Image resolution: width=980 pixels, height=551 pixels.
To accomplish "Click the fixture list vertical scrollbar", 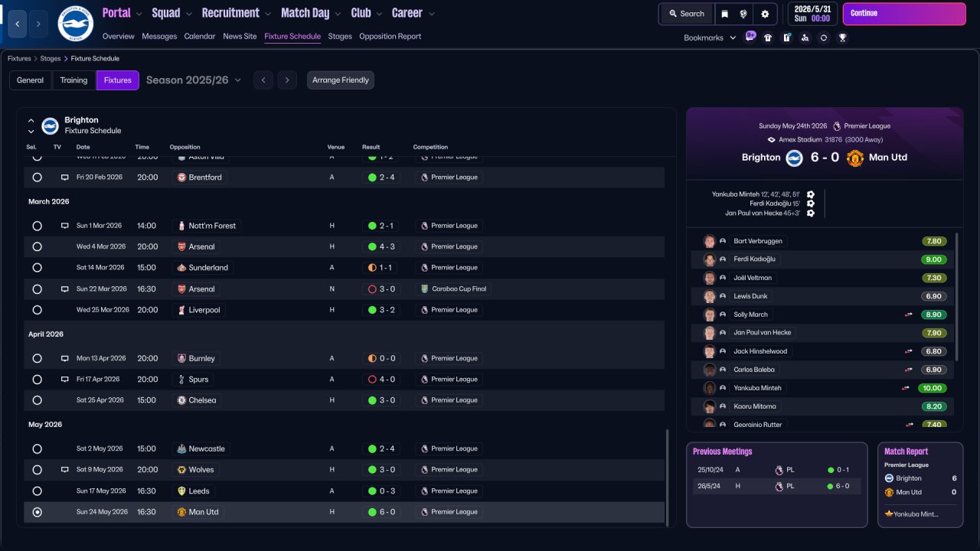I will [x=668, y=478].
